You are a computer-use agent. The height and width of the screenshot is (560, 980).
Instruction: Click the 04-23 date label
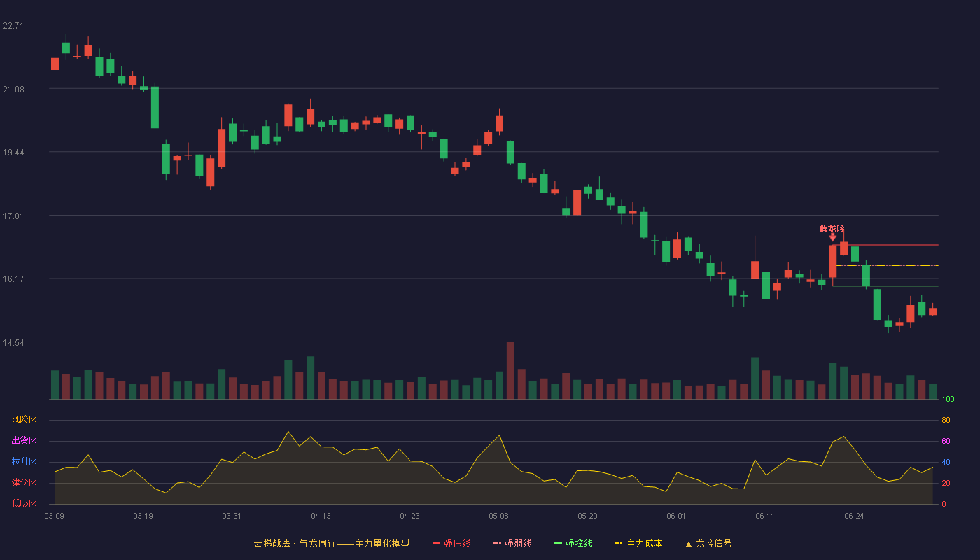409,516
